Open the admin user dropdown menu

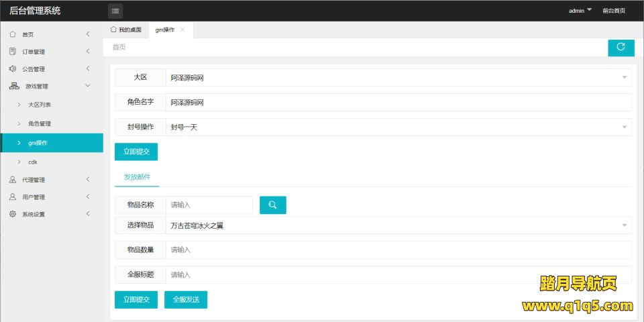[580, 11]
